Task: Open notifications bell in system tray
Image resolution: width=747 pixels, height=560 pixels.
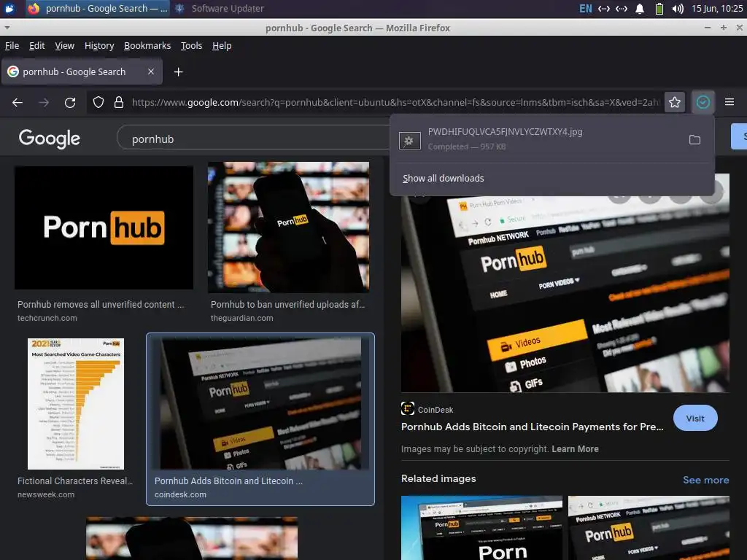Action: [x=640, y=9]
